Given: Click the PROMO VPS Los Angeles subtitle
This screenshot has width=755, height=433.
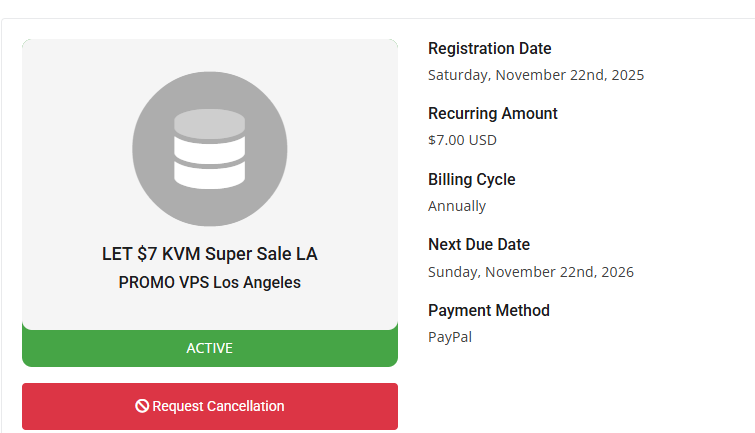Looking at the screenshot, I should point(209,282).
